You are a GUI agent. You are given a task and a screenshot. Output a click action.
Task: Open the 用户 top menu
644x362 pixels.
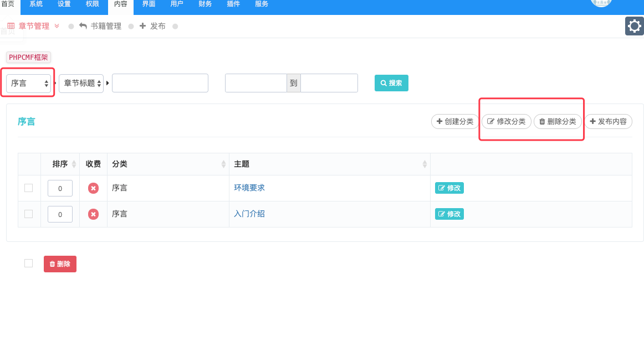tap(177, 4)
